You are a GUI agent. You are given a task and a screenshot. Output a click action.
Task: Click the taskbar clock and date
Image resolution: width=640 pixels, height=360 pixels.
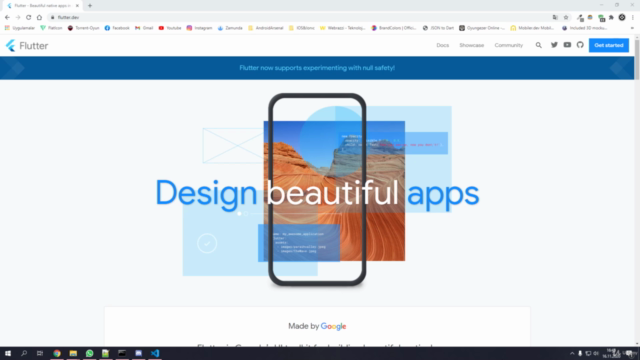[x=611, y=353]
